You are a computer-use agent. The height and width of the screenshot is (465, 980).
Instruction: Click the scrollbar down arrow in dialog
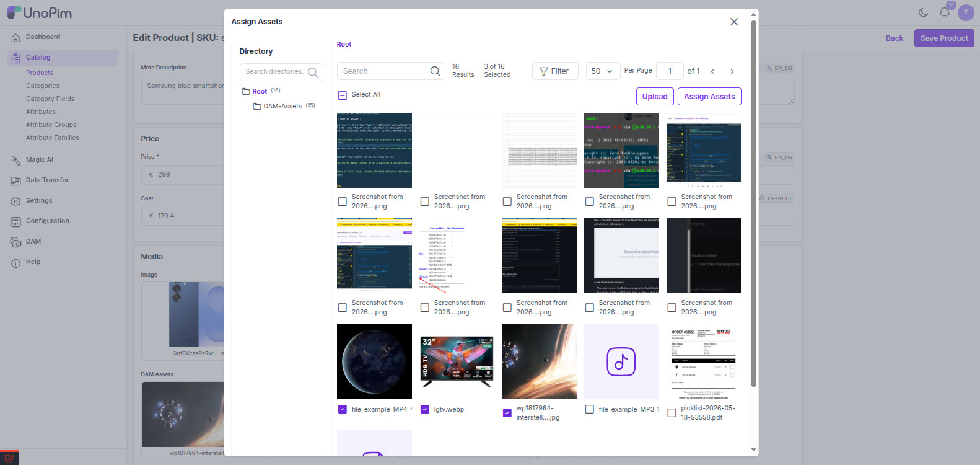pyautogui.click(x=753, y=450)
